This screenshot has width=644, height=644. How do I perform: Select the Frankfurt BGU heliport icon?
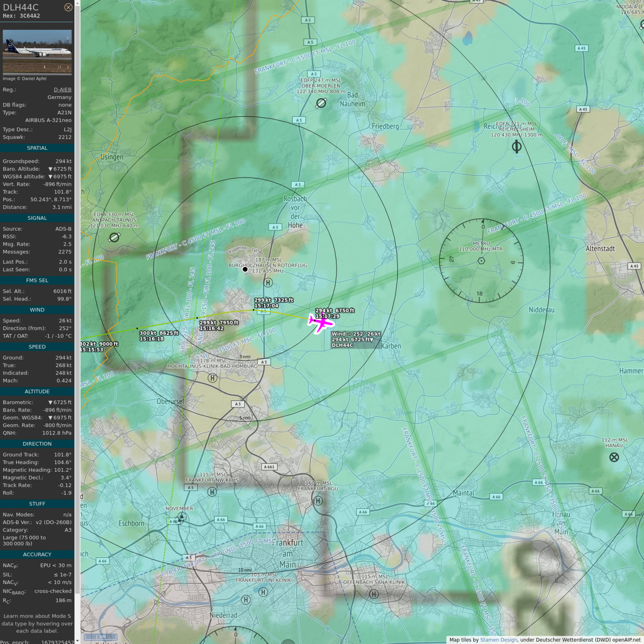[x=318, y=500]
